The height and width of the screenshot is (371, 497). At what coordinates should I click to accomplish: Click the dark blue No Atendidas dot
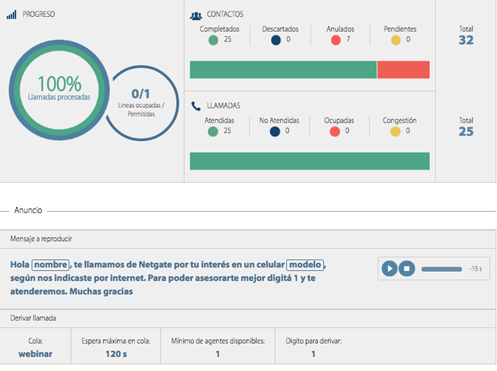click(x=275, y=131)
